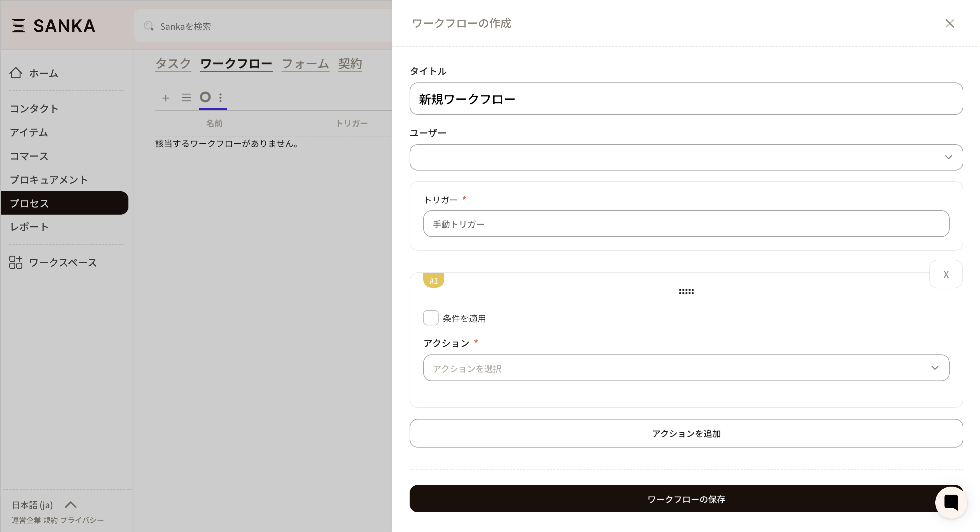Enable the 条件を適用 checkbox
The width and height of the screenshot is (980, 532).
click(x=431, y=318)
